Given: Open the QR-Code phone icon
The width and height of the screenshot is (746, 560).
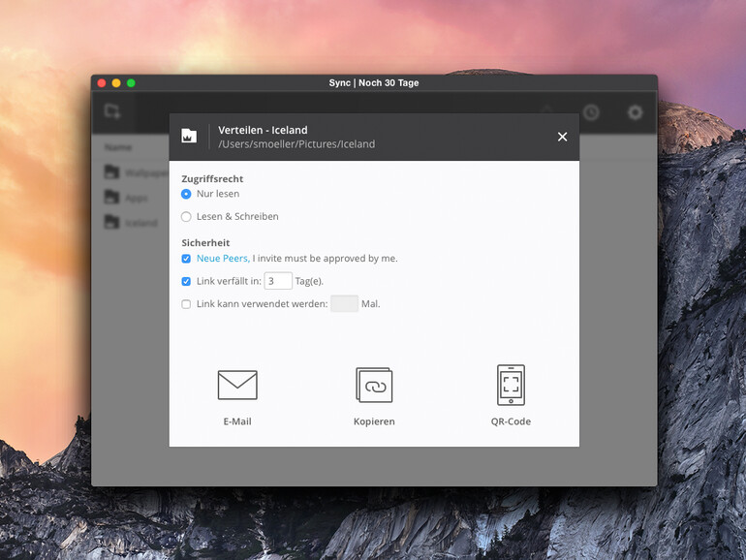Looking at the screenshot, I should click(511, 385).
